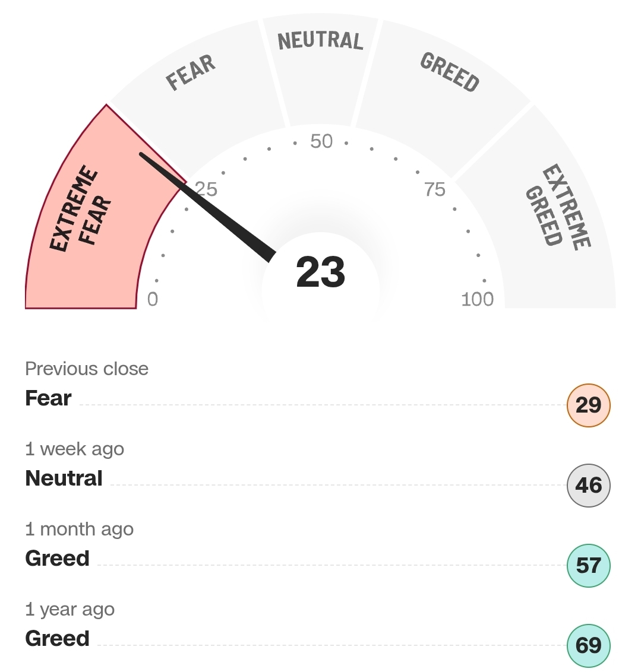Click the Previous close label
Screen dimensions: 641x672
click(x=87, y=369)
